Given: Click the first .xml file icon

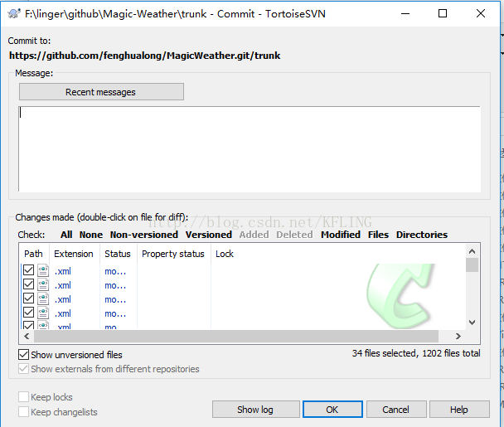Looking at the screenshot, I should (43, 270).
